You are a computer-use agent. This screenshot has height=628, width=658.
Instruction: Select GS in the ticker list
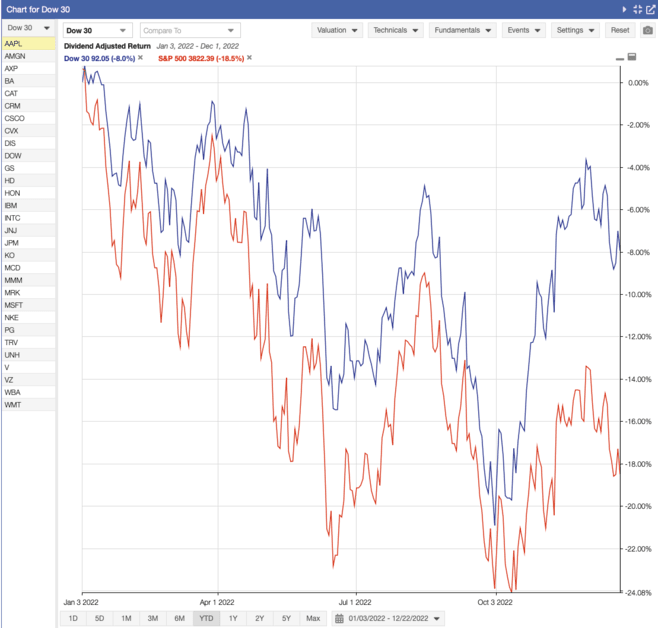point(29,168)
